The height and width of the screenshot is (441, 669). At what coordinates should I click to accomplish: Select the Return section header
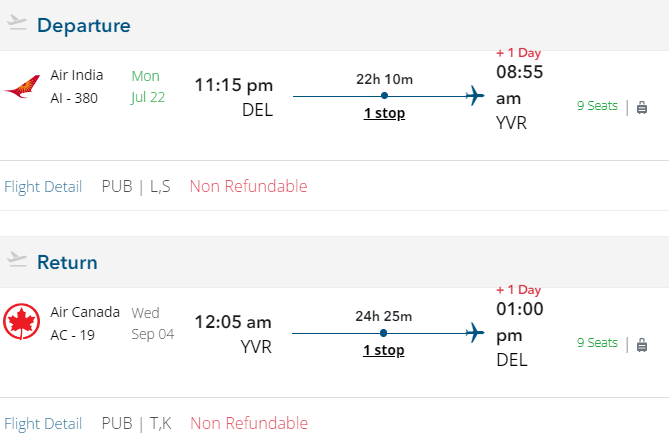point(67,263)
